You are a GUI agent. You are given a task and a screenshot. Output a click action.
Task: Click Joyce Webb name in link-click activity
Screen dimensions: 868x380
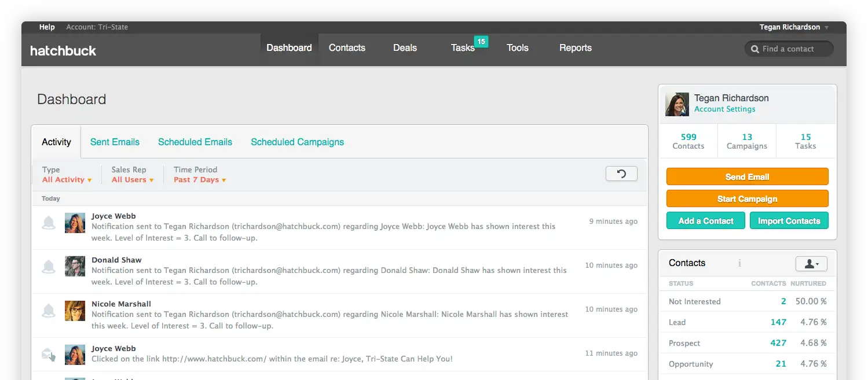(x=113, y=349)
